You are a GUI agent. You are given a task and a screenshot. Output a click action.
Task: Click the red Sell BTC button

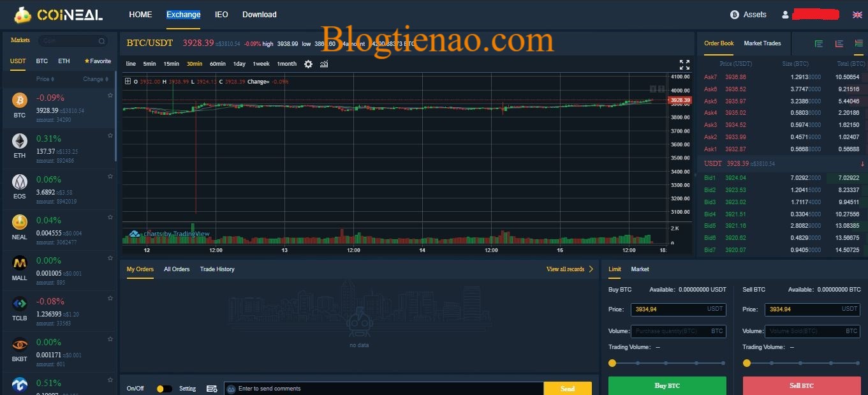801,385
